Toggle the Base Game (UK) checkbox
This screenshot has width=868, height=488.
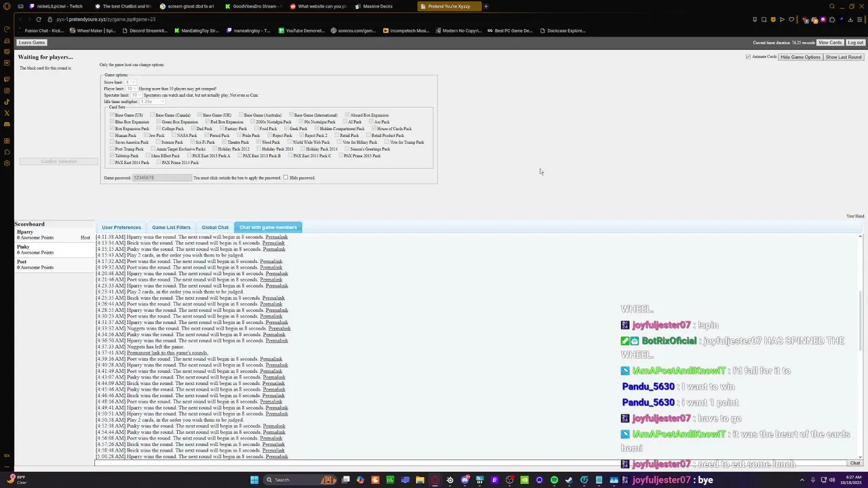[x=199, y=115]
